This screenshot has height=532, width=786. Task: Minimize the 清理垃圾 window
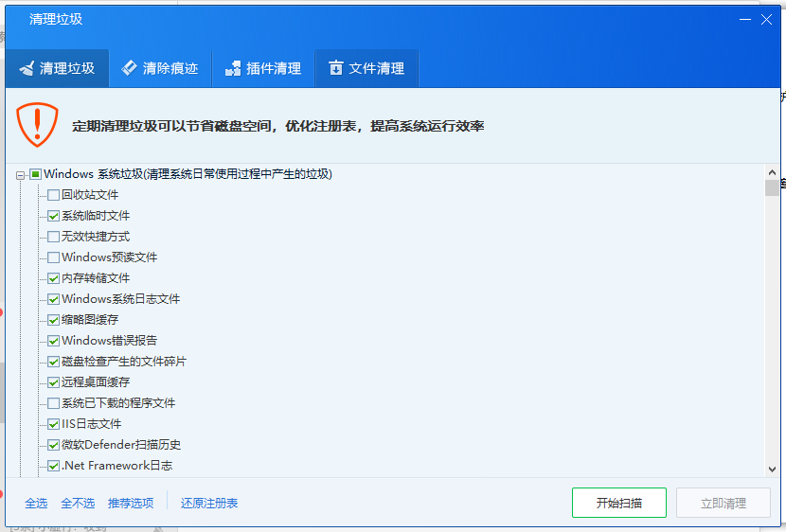[x=745, y=20]
